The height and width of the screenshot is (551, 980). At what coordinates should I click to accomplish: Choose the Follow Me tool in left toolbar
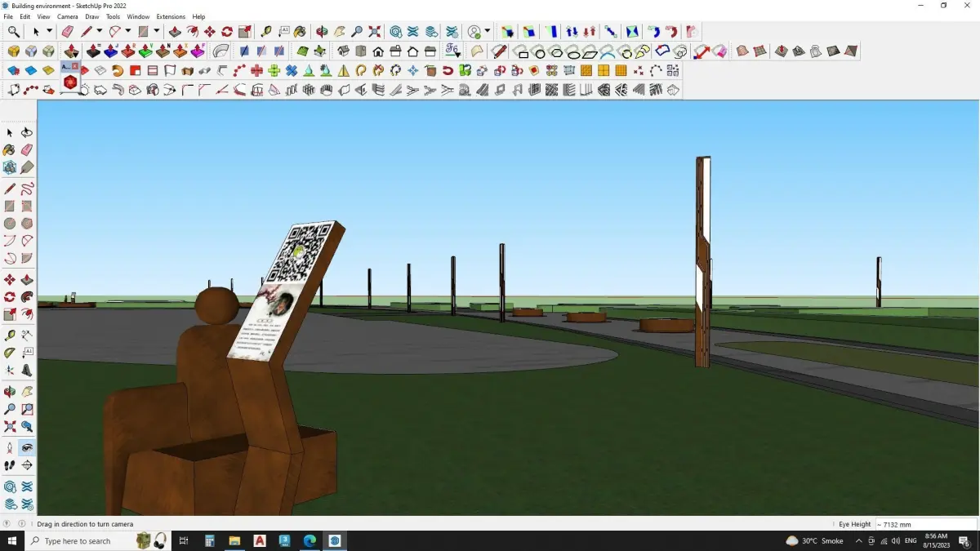tap(27, 297)
